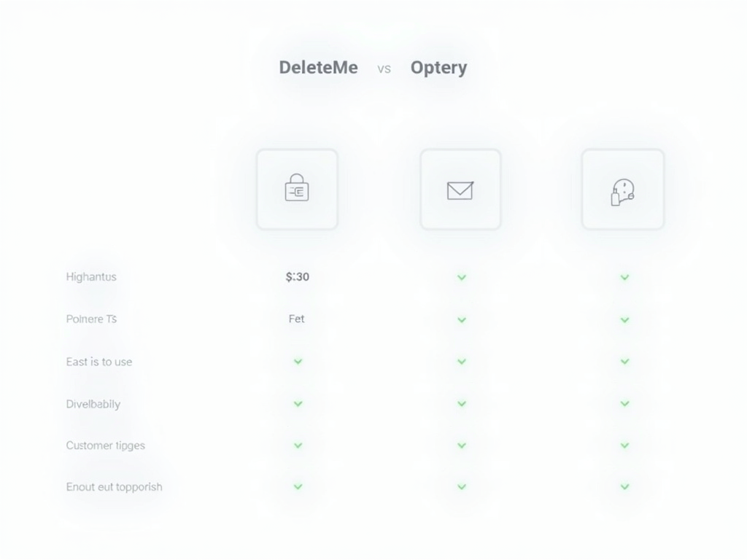Viewport: 747px width, 560px height.
Task: Click the headset support card icon
Action: coord(623,192)
